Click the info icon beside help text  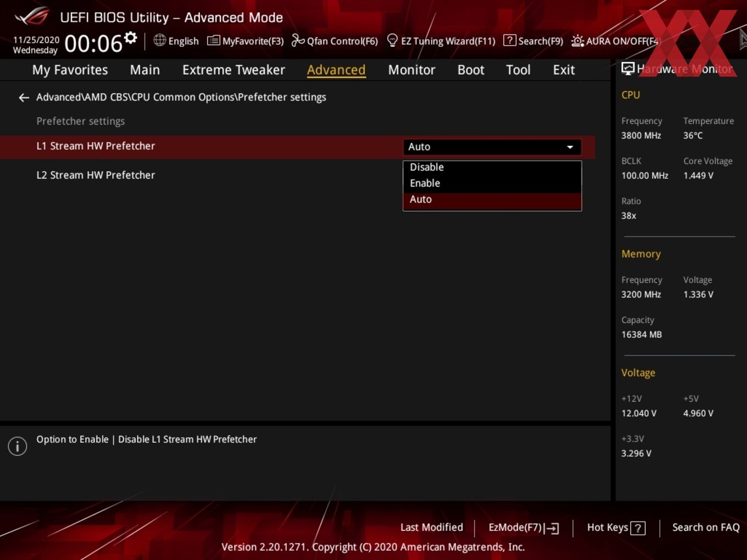(x=18, y=446)
